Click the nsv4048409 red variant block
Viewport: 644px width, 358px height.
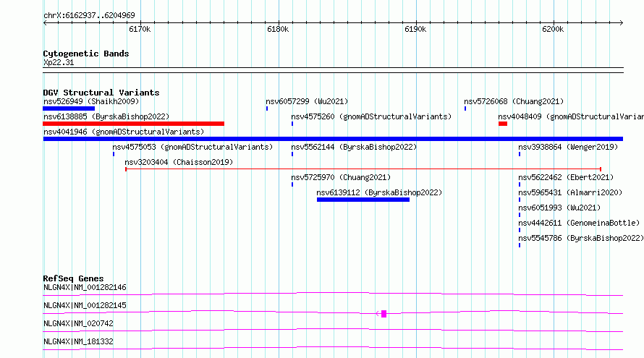pos(503,124)
